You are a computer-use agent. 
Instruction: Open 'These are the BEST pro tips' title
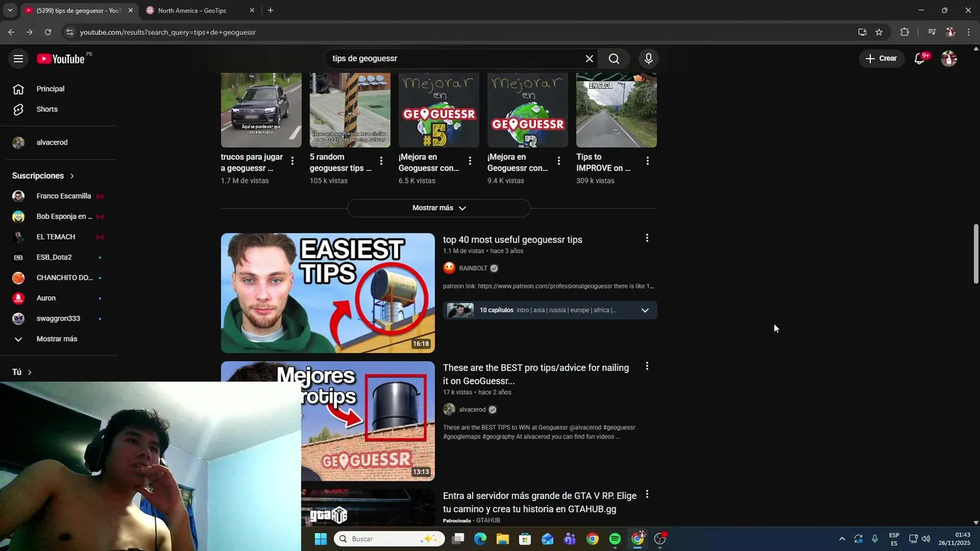click(x=536, y=374)
